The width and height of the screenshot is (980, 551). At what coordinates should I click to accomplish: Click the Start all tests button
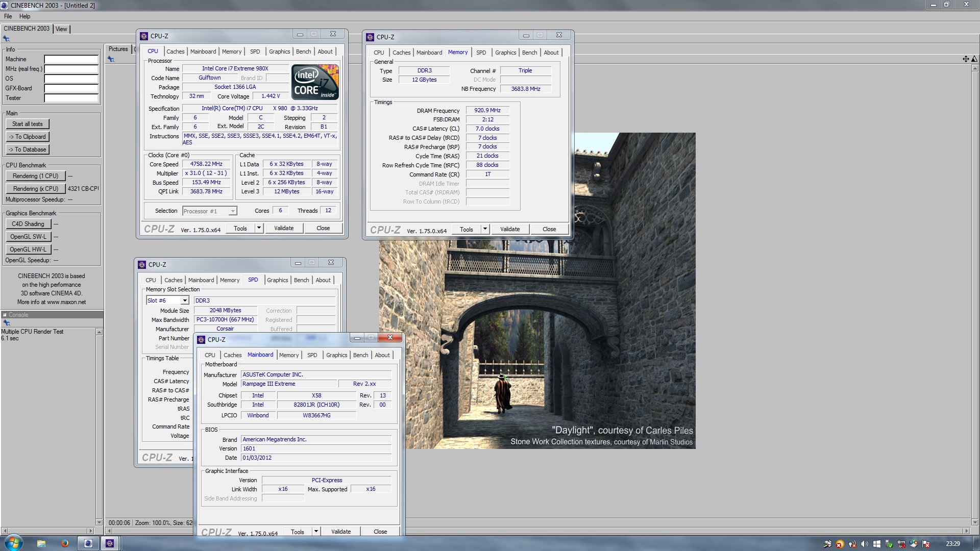(x=28, y=124)
